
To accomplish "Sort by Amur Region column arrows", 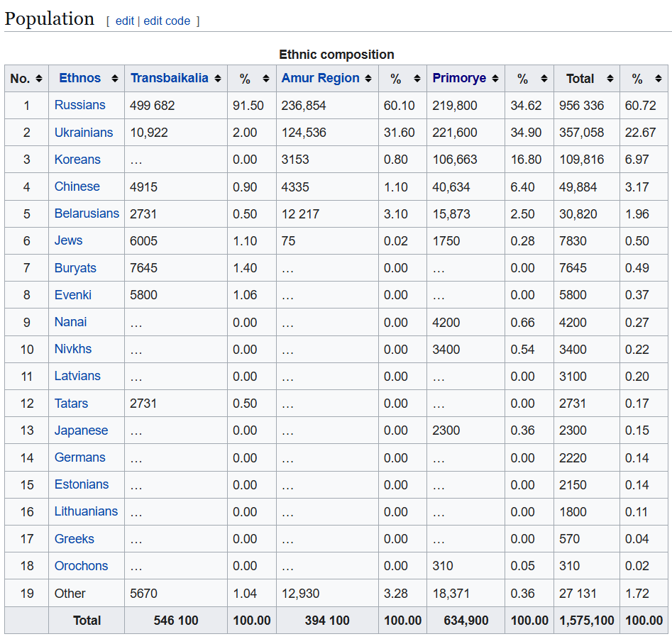I will (368, 79).
